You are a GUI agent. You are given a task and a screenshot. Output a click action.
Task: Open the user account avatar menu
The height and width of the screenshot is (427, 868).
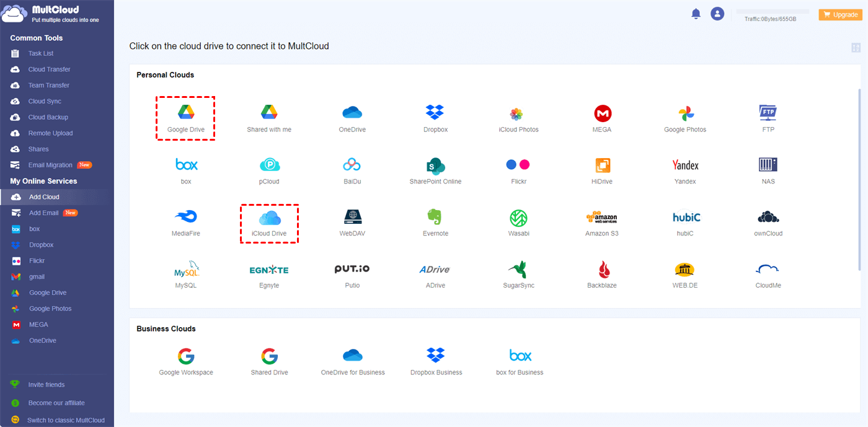717,14
